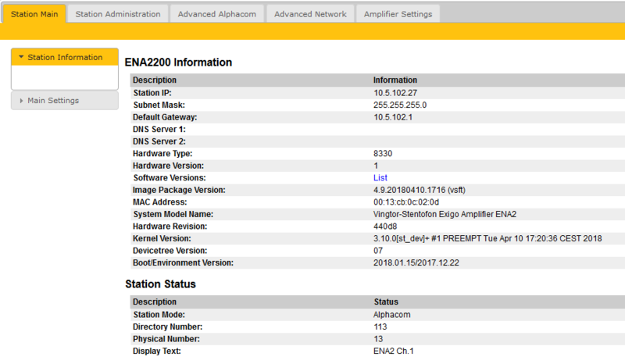Click the Boot/Environment Version value
625x364 pixels.
point(418,262)
